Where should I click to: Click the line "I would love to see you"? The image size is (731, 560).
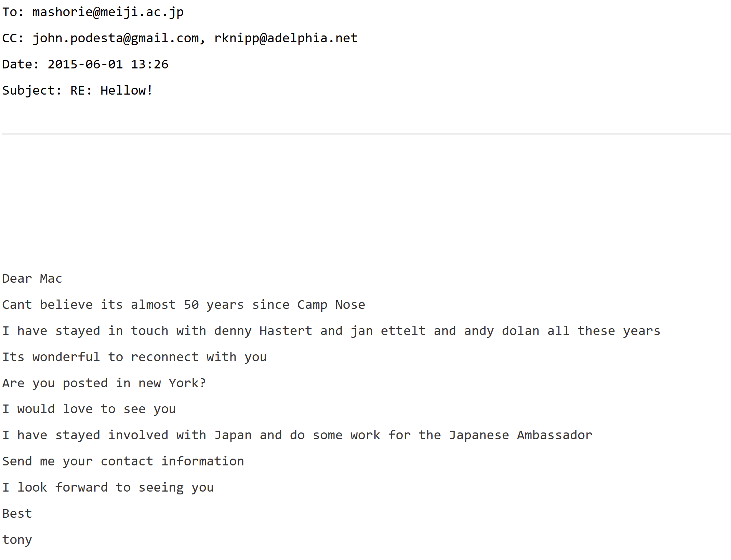tap(89, 409)
